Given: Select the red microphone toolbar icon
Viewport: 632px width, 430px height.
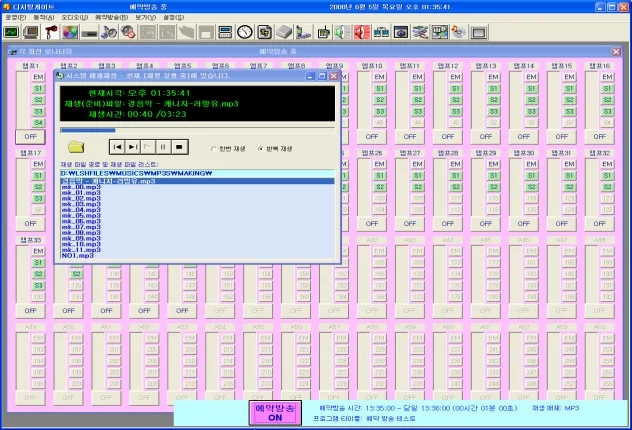Looking at the screenshot, I should pos(51,32).
